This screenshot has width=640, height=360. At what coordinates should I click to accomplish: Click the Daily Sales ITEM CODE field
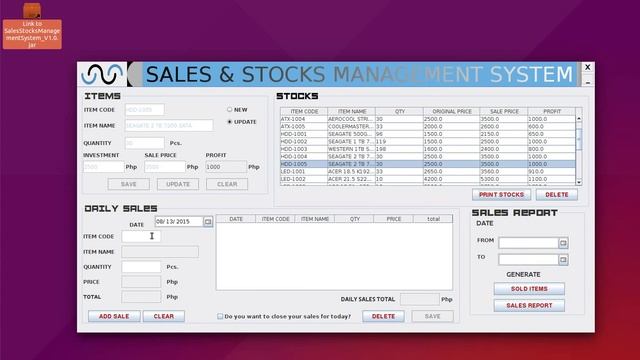tap(141, 236)
